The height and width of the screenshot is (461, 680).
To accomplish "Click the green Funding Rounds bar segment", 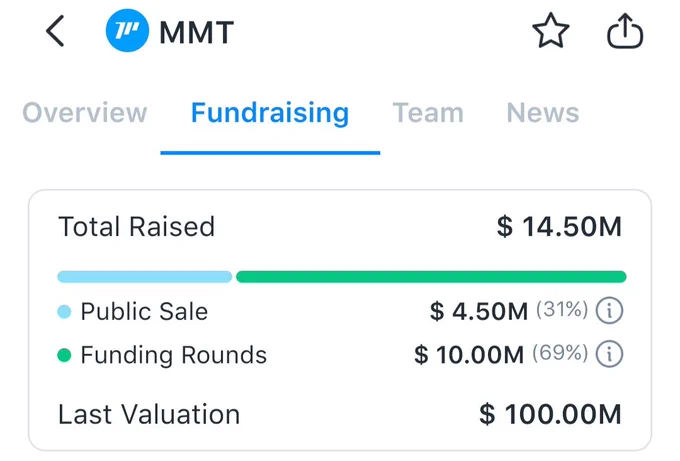I will [431, 277].
